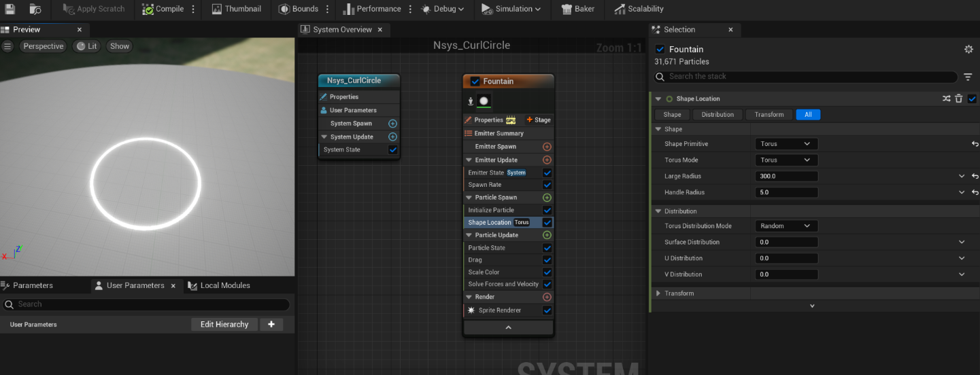Click Edit Hierarchy button
The image size is (980, 375).
(224, 325)
